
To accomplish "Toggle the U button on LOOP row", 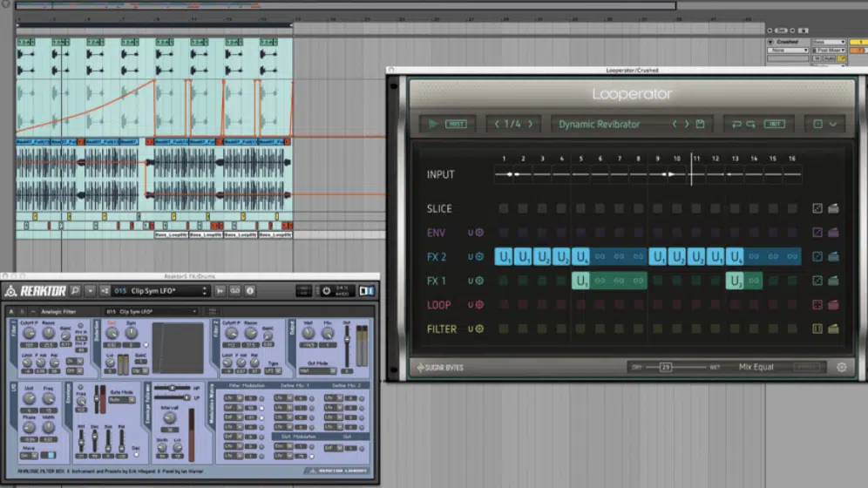I will [471, 304].
